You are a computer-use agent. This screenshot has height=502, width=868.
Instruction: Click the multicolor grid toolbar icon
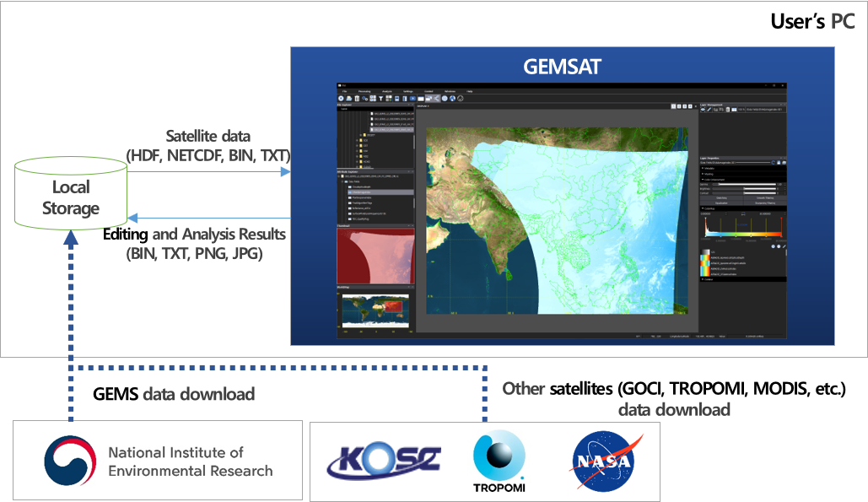pyautogui.click(x=389, y=99)
